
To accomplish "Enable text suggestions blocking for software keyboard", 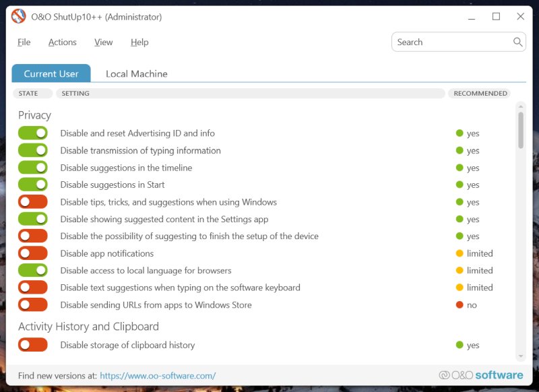I will click(32, 288).
